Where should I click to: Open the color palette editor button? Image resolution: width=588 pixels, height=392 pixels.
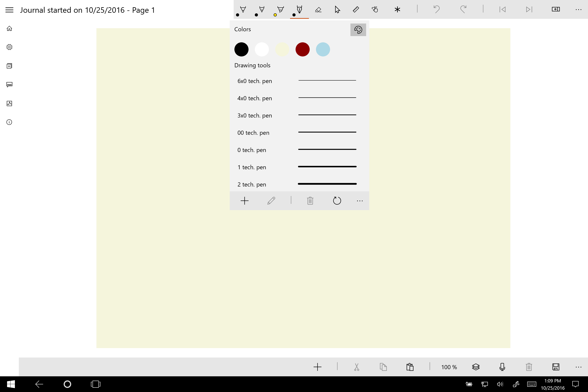358,30
